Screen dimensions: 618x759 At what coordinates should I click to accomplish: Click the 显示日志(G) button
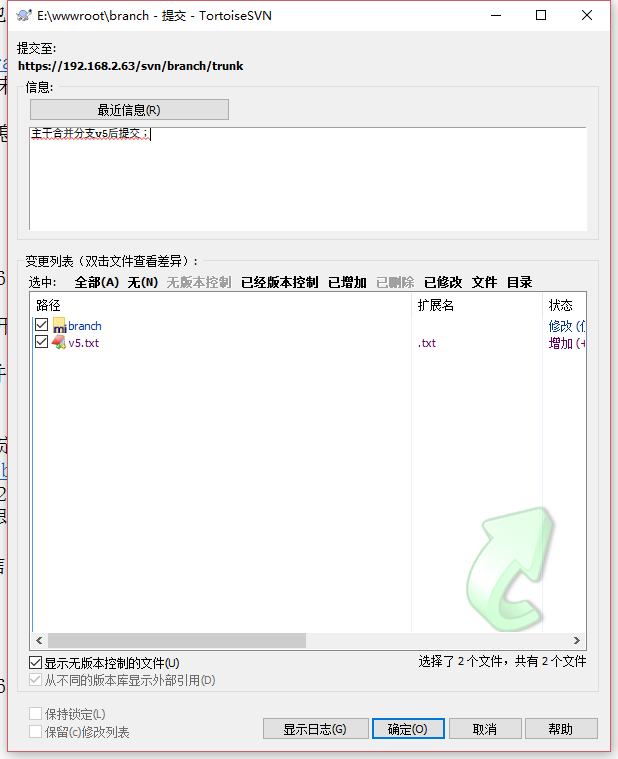(x=316, y=729)
